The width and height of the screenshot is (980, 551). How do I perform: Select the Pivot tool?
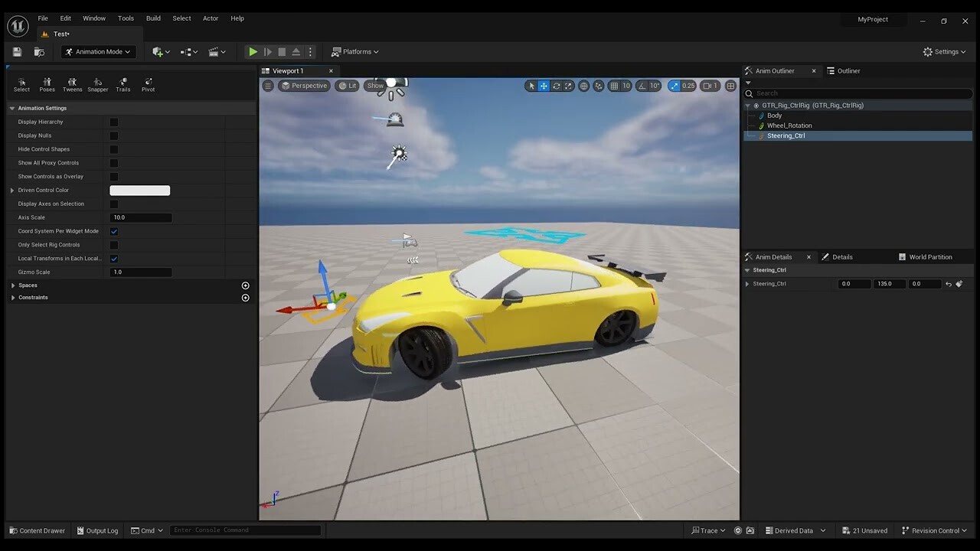tap(148, 84)
